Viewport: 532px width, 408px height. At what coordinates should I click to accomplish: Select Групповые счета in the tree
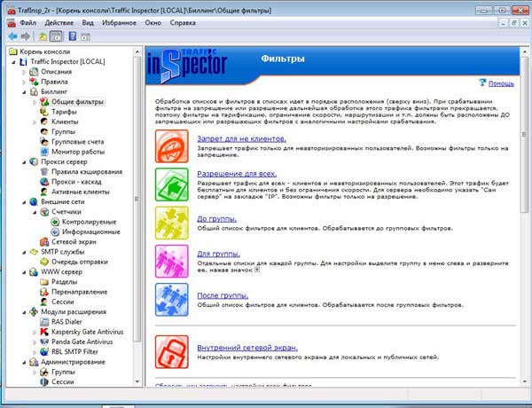click(78, 142)
